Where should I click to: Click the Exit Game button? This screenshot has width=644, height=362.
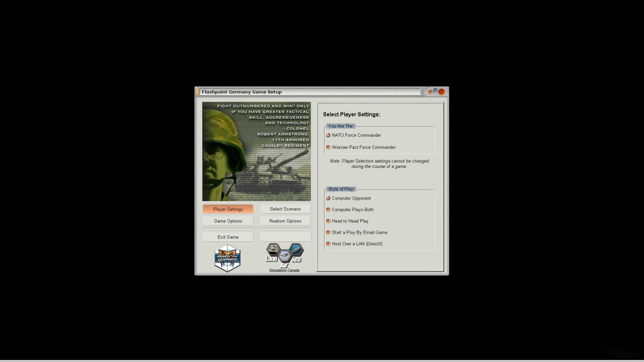coord(228,237)
